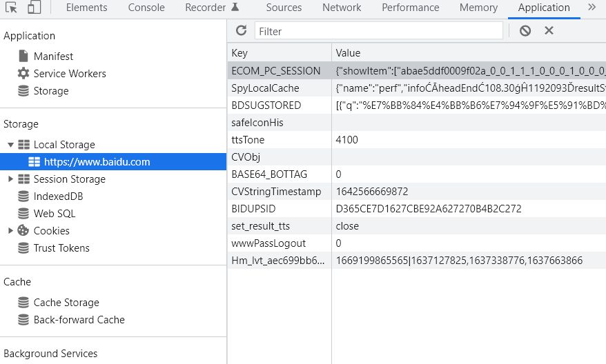Refresh the storage table with reload icon
The image size is (606, 364).
pos(241,30)
